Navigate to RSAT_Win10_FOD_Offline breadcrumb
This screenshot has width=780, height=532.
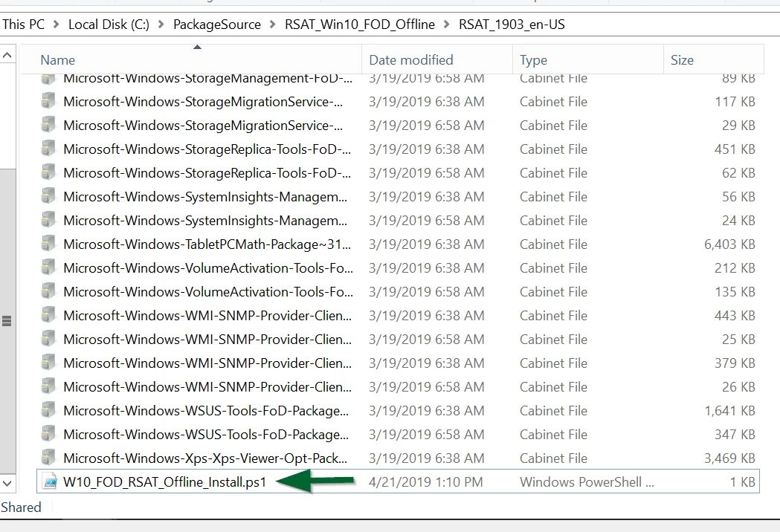click(x=360, y=25)
